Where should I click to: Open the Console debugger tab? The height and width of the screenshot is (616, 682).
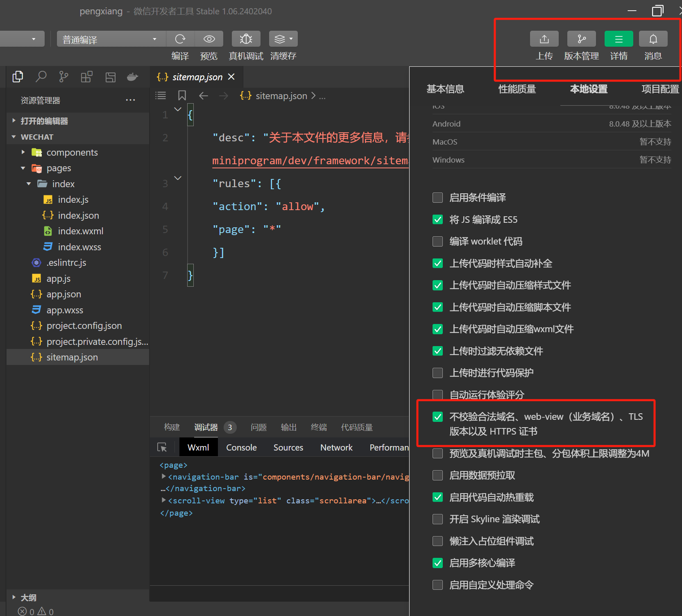click(x=241, y=447)
